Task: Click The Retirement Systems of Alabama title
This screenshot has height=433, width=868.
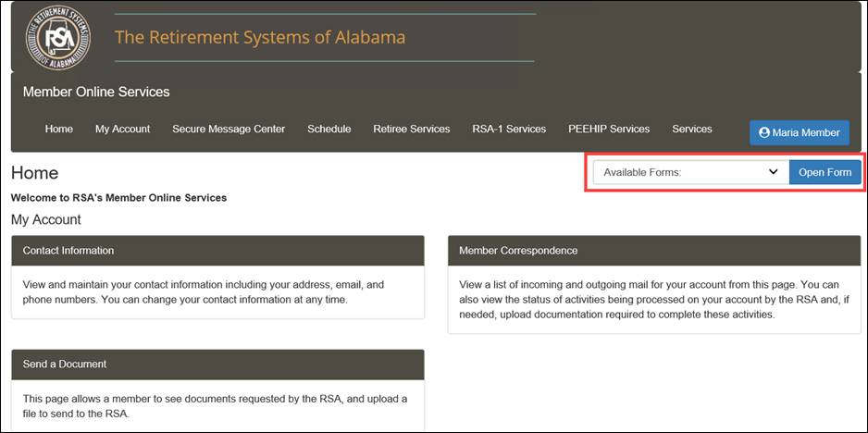Action: (x=260, y=37)
